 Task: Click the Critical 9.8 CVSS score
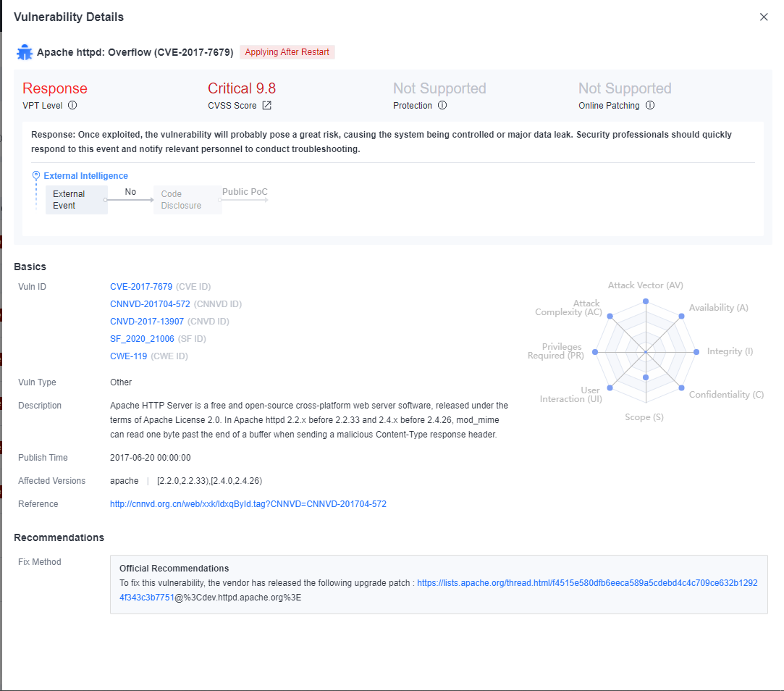tap(241, 88)
